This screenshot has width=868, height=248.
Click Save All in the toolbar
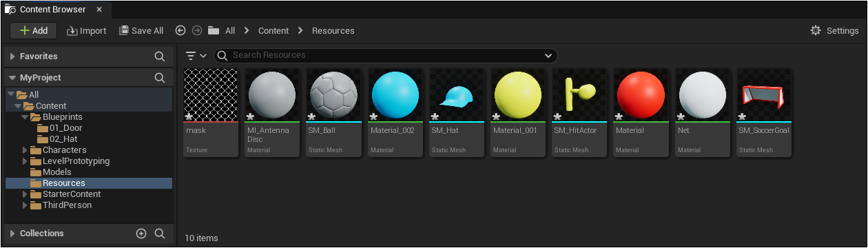click(x=141, y=30)
